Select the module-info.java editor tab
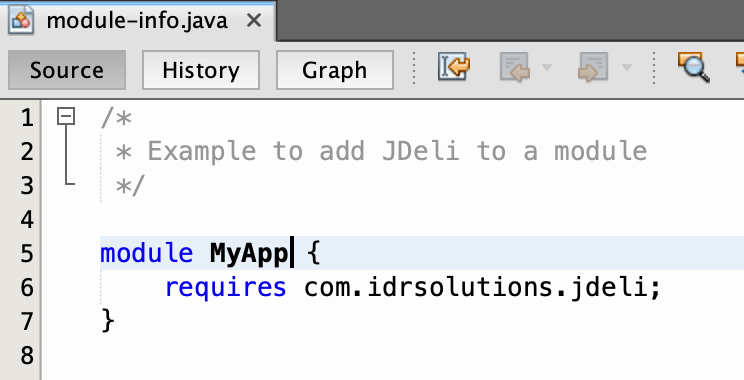 (138, 21)
